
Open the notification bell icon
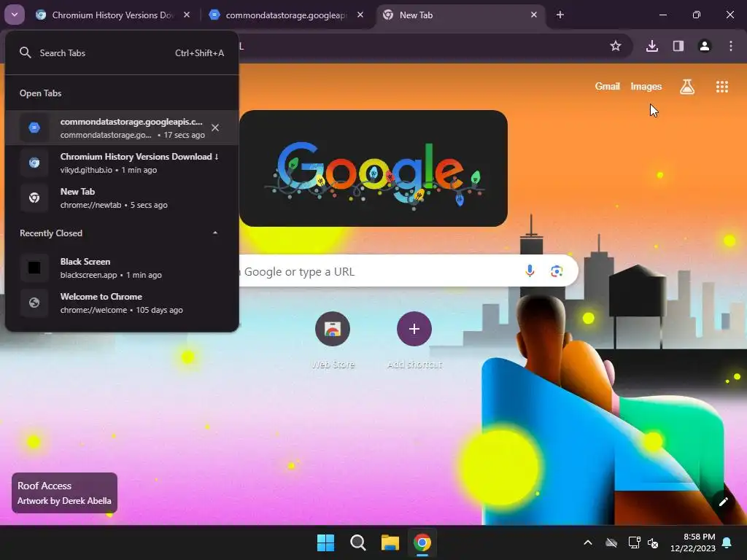(727, 542)
